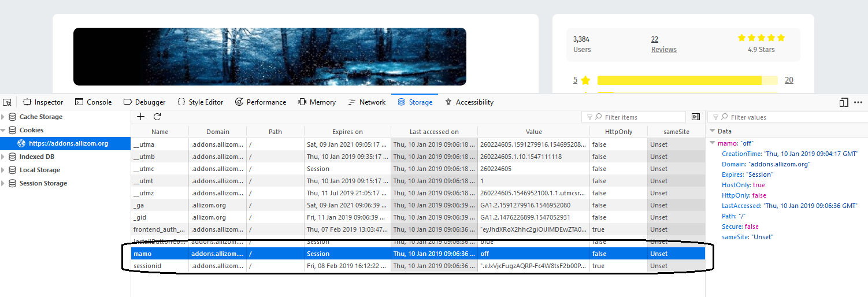This screenshot has width=868, height=297.
Task: Sort by Last accessed on column header
Action: point(434,132)
